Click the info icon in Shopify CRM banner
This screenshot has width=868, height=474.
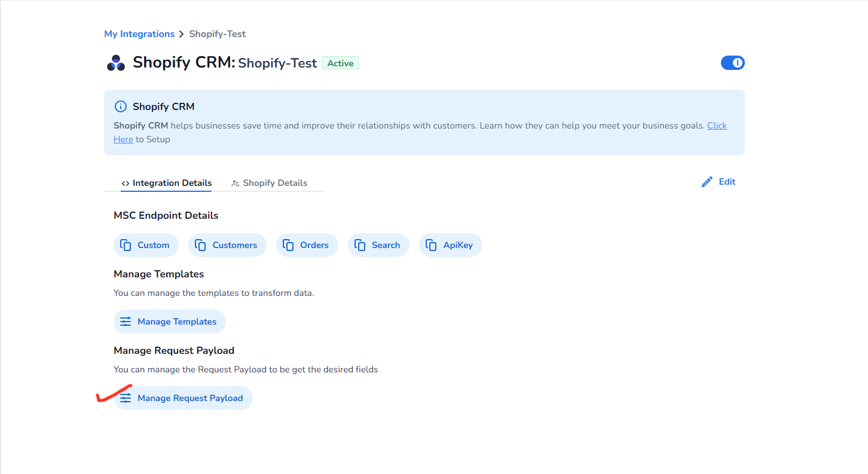121,106
